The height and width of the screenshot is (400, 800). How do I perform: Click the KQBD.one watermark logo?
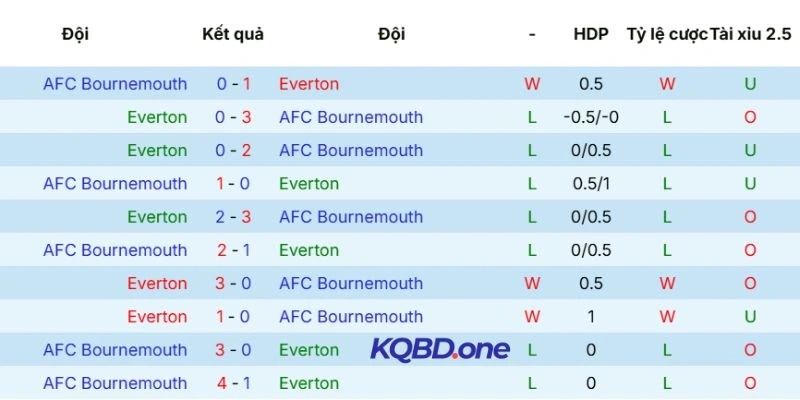(x=439, y=349)
